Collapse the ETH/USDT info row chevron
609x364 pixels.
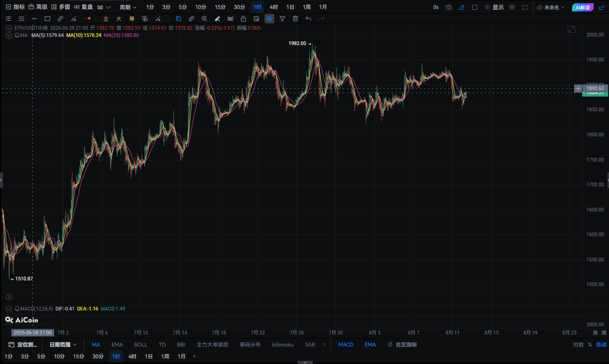(x=9, y=28)
